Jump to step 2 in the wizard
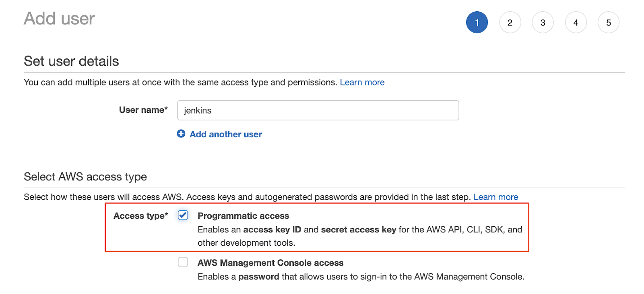644x294 pixels. [510, 23]
